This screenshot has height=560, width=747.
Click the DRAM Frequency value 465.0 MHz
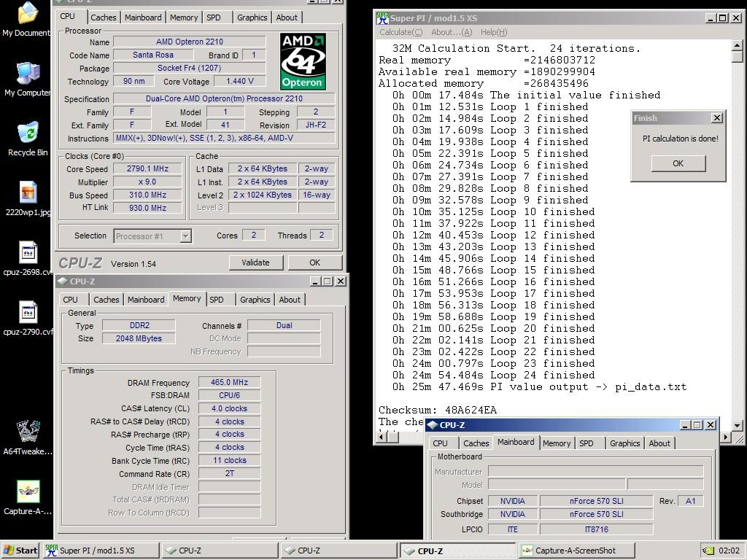(230, 382)
